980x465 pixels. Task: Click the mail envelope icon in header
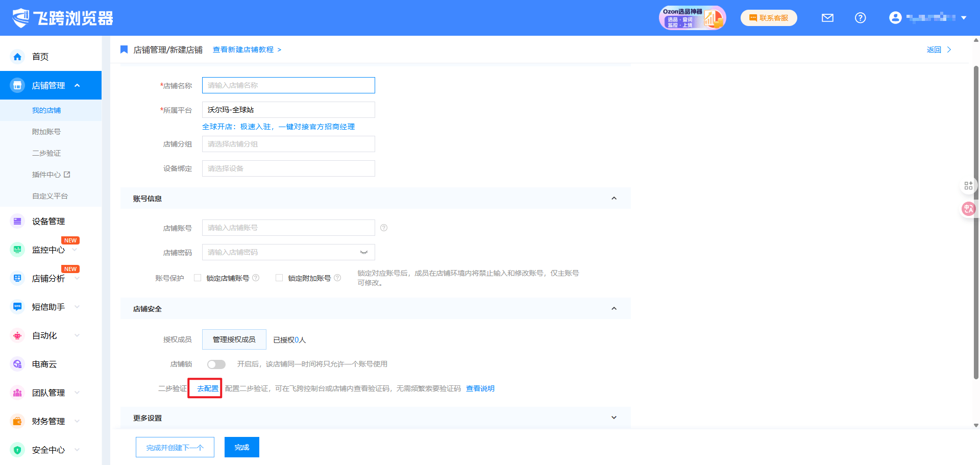[x=827, y=18]
